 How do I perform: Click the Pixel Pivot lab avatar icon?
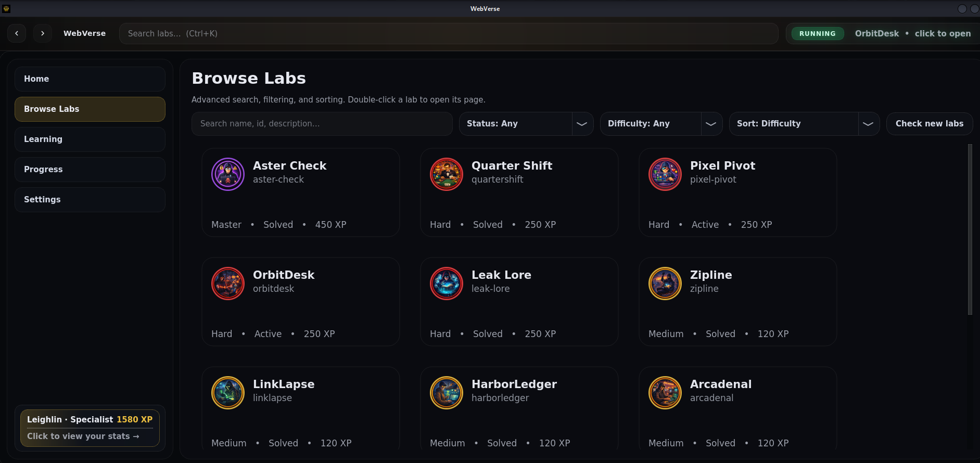(x=665, y=174)
